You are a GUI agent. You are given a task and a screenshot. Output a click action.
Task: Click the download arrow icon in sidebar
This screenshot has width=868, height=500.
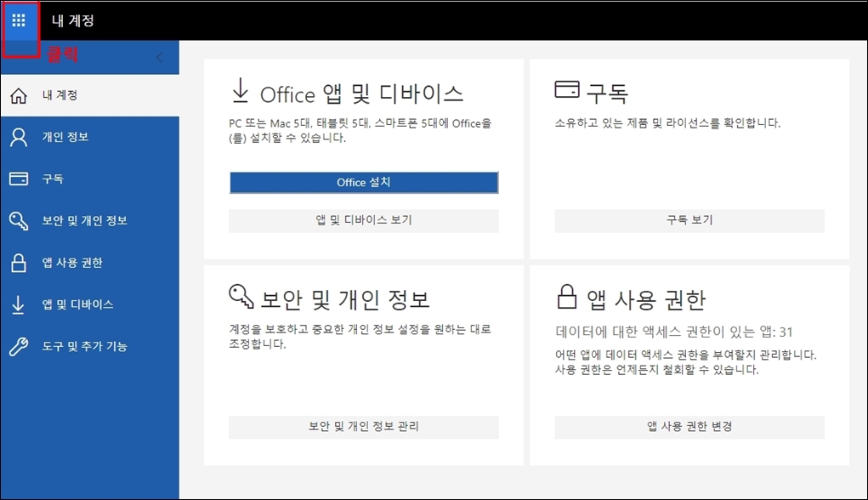pos(18,305)
